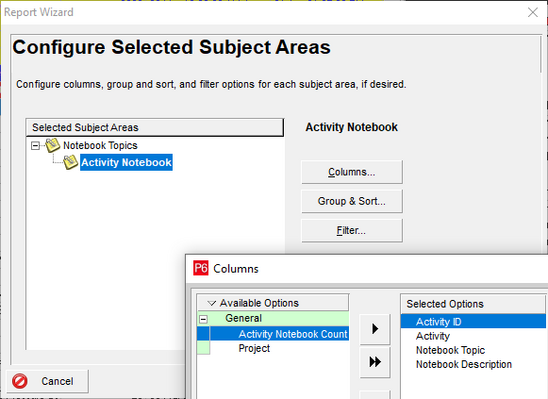Collapse the Notebook Topics tree node

point(35,145)
